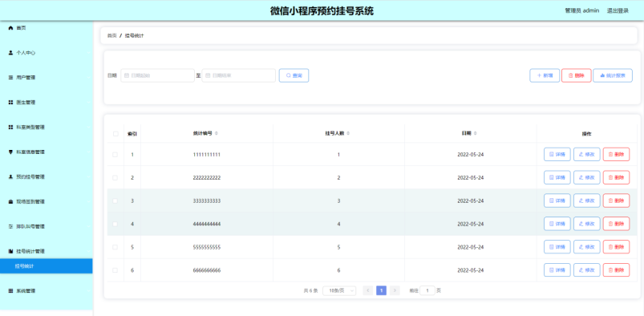644x316 pixels.
Task: Click the briefcase icon beside 现场签到管理
Action: point(11,201)
